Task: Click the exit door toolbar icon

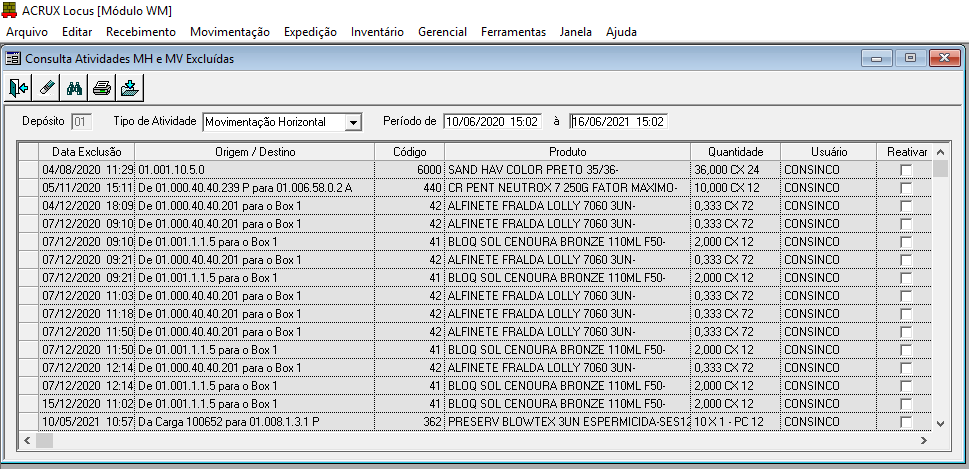Action: (x=19, y=88)
